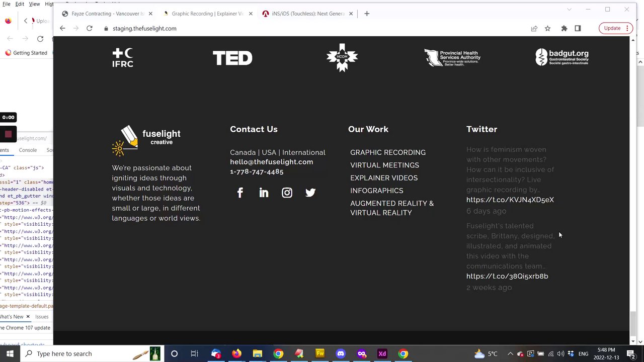Open the GRAPHIC RECORDING link
The image size is (644, 362).
coord(388,152)
